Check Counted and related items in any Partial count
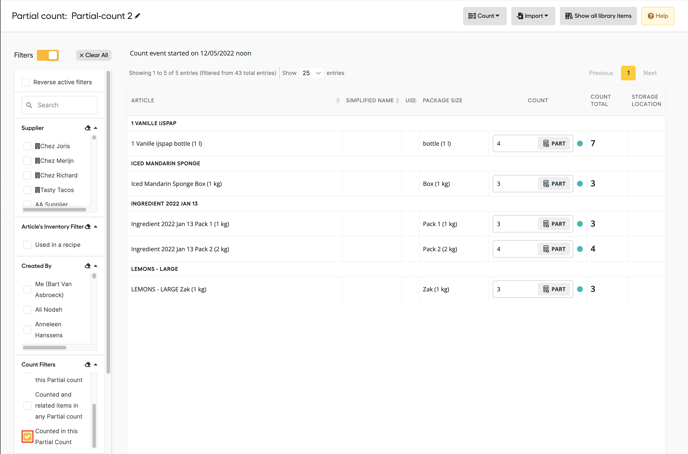The height and width of the screenshot is (454, 688). 27,406
